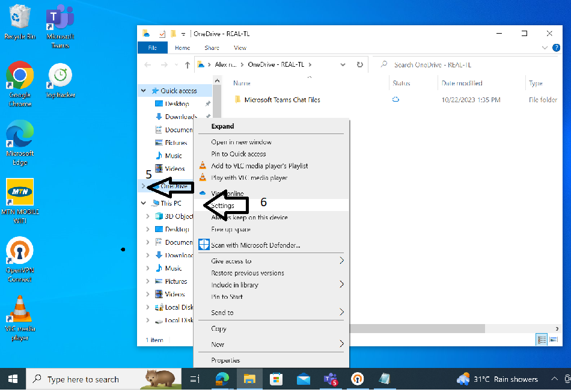Choose Scan with Microsoft Defender
This screenshot has width=571, height=392.
tap(271, 245)
